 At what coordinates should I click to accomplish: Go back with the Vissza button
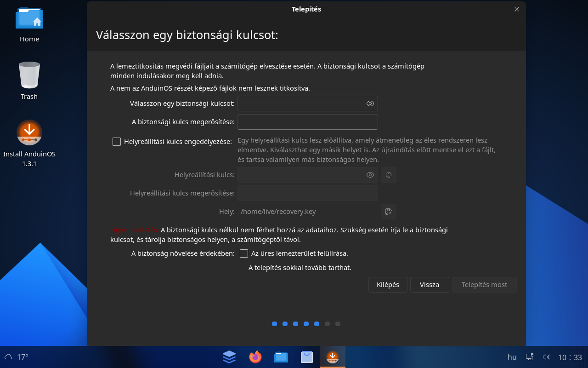(x=430, y=285)
